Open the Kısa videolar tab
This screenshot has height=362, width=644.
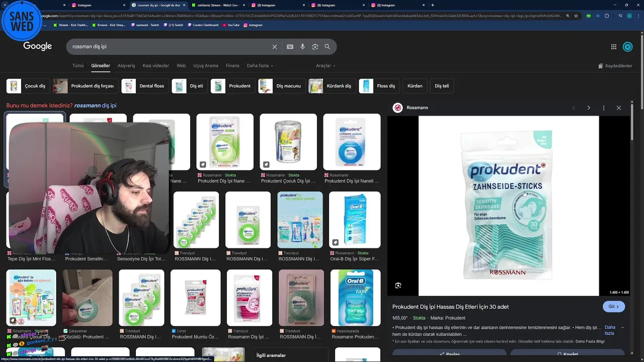156,66
